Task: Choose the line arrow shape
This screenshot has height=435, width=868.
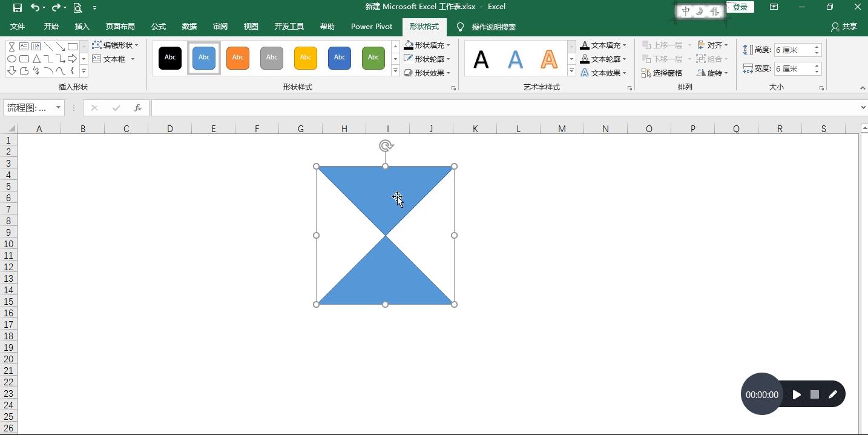Action: pos(60,47)
